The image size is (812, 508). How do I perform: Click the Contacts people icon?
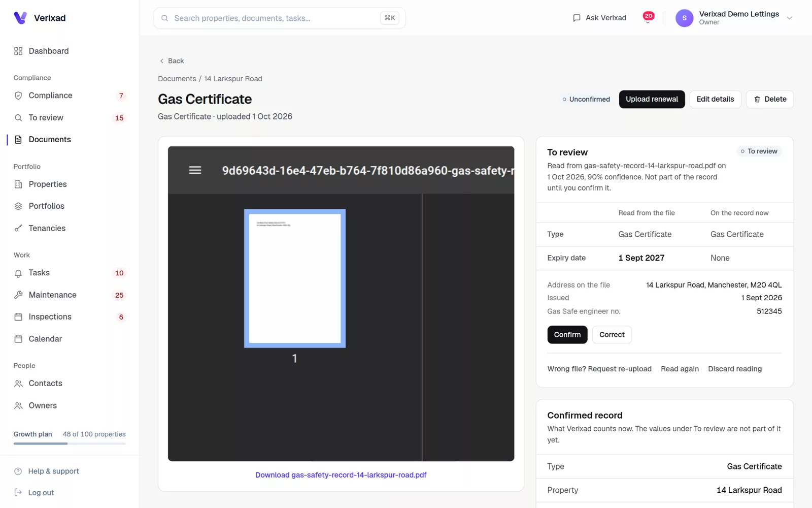[18, 384]
